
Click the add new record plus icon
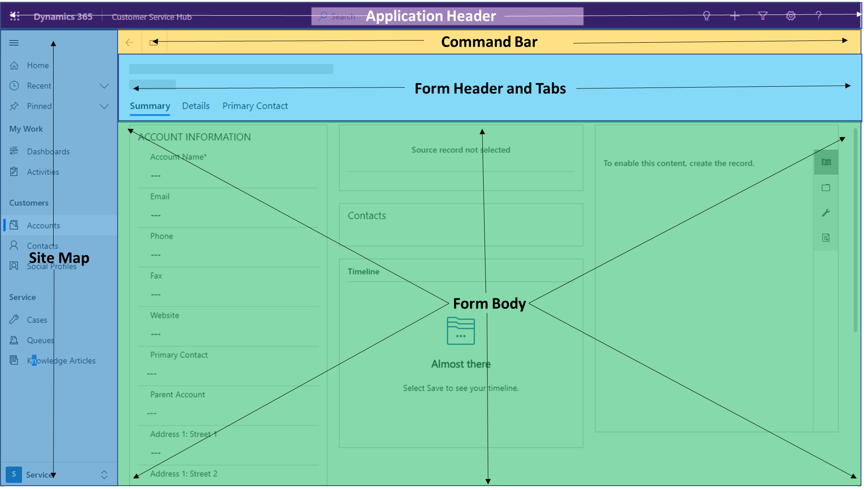(x=735, y=16)
